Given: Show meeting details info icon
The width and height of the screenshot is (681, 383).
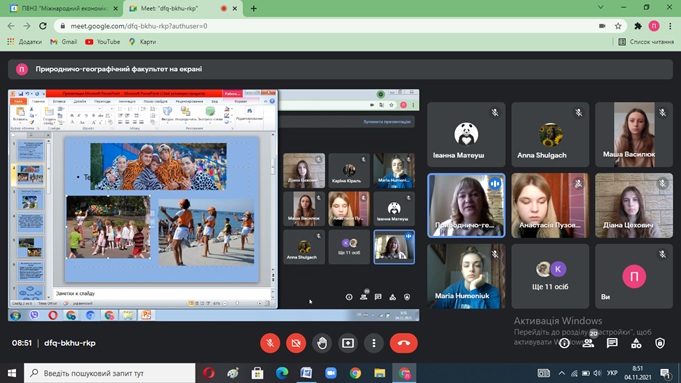Looking at the screenshot, I should 564,343.
